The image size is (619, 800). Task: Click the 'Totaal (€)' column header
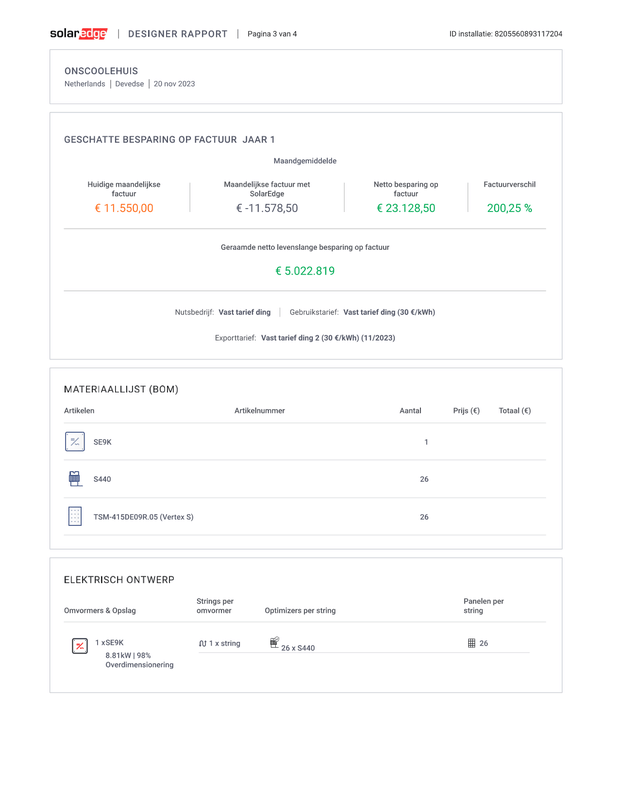(514, 411)
